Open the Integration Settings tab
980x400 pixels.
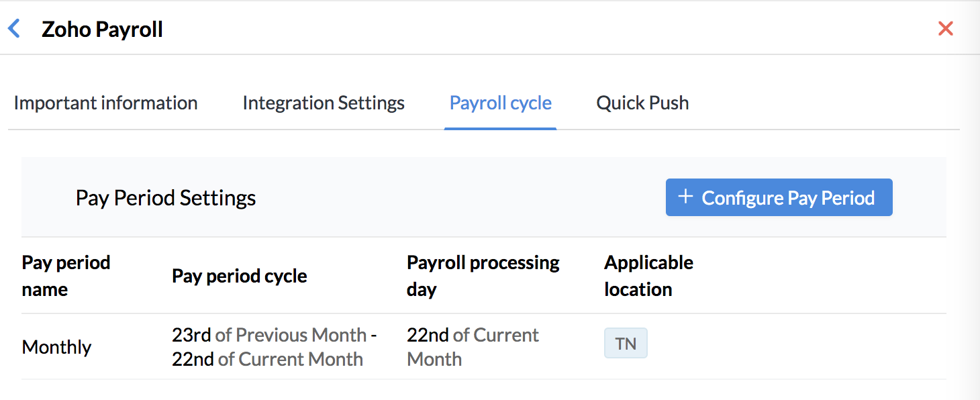click(323, 103)
